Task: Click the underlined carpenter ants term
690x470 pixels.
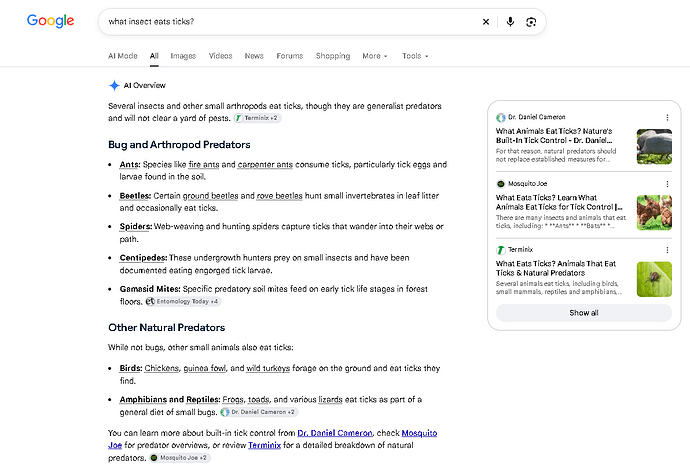Action: tap(265, 165)
